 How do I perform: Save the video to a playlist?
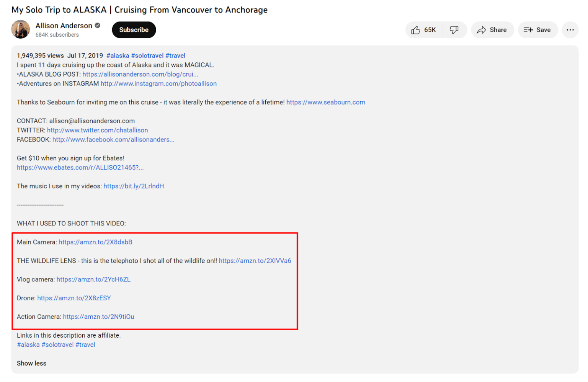pos(537,29)
